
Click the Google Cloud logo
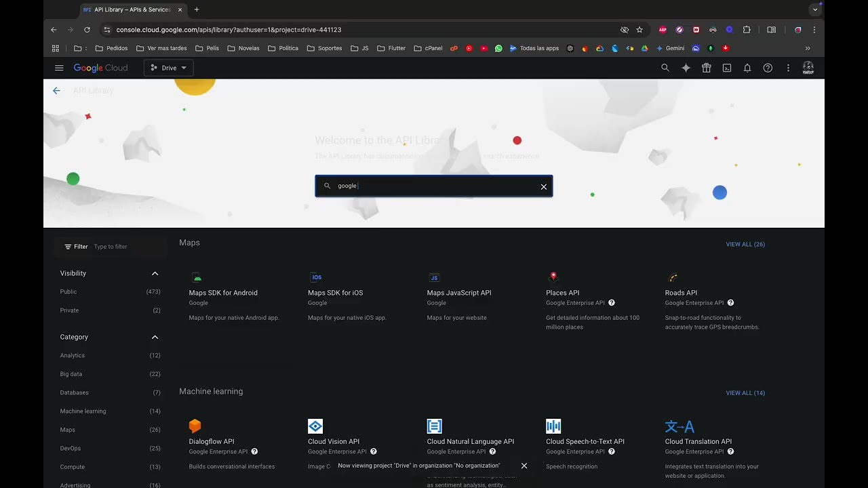point(100,68)
